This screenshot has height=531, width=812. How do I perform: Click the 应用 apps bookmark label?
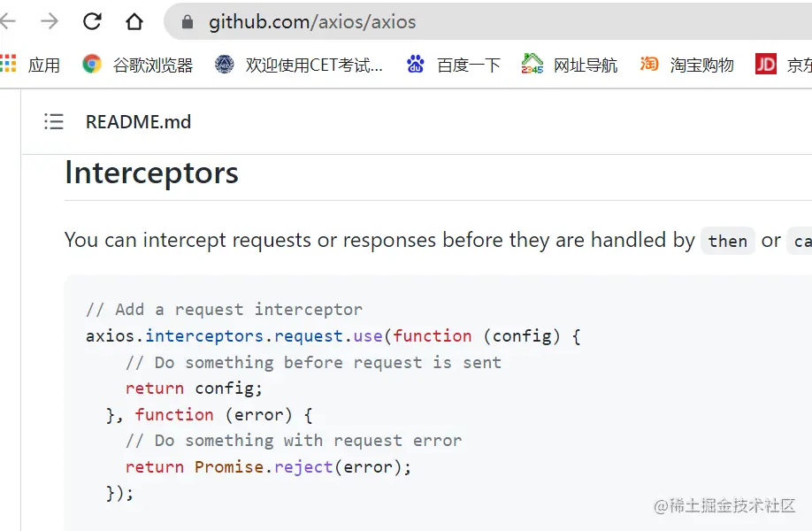44,65
